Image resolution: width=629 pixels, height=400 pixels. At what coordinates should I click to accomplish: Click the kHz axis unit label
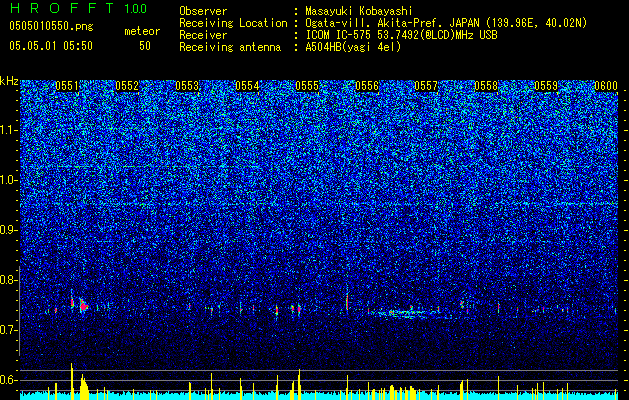[9, 81]
